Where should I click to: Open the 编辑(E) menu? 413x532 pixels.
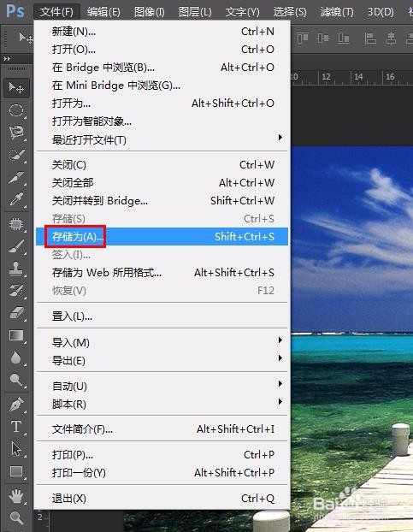coord(103,12)
